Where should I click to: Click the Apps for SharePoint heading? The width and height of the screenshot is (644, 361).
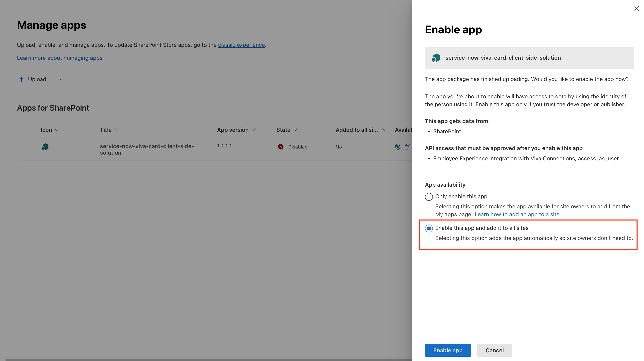point(53,108)
